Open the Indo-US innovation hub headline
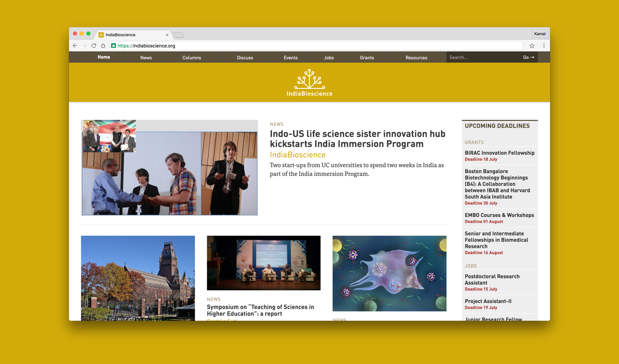The height and width of the screenshot is (364, 619). tap(357, 139)
